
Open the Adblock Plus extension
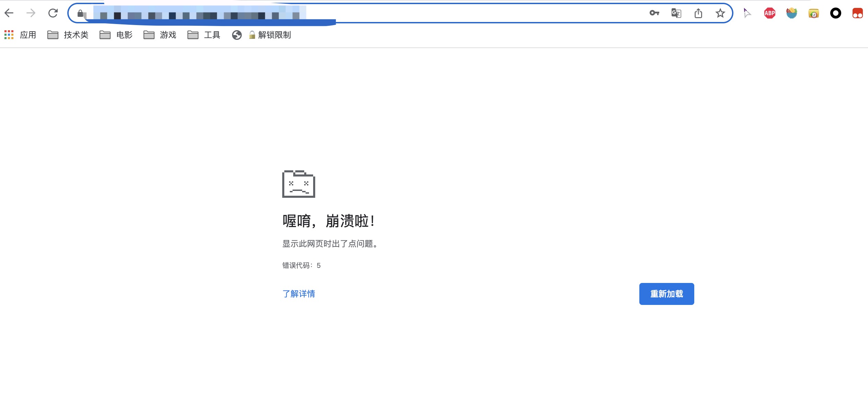click(x=769, y=13)
